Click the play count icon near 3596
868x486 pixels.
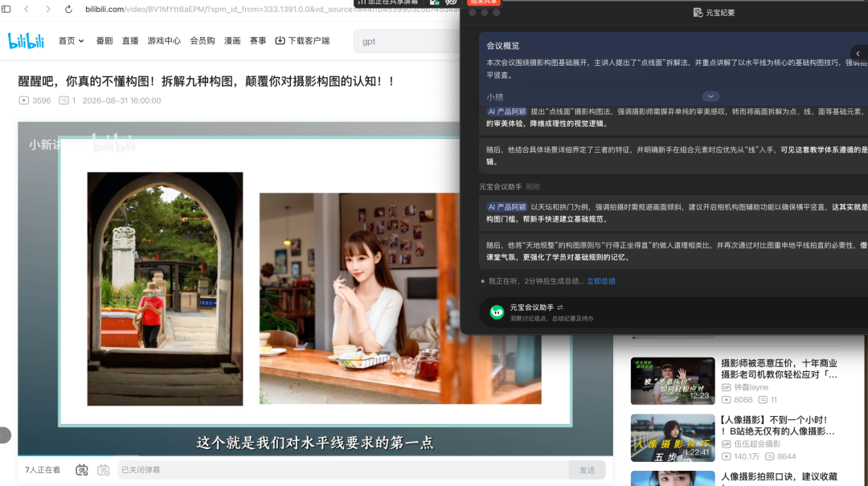click(x=23, y=100)
